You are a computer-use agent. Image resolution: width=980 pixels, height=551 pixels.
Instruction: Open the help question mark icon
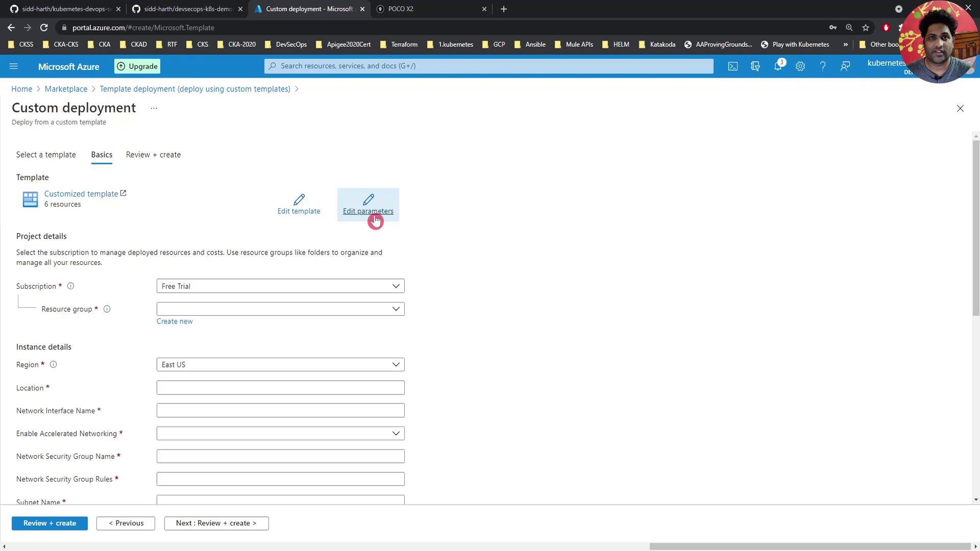[822, 66]
